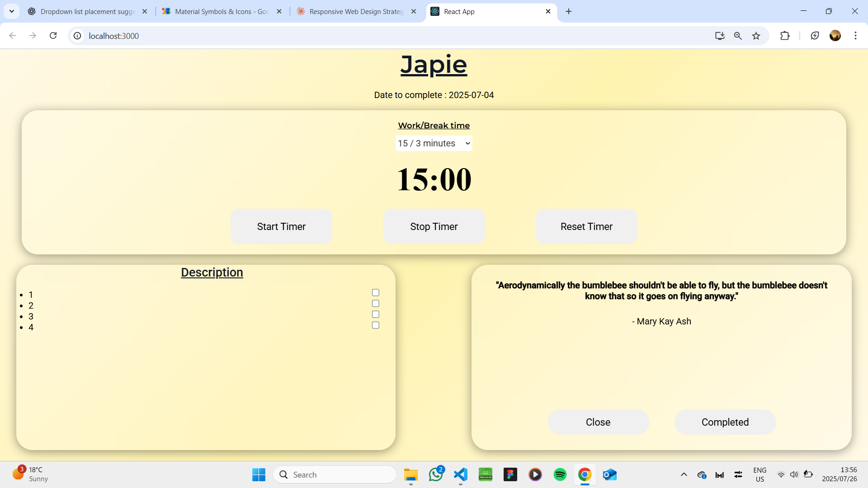Open the browser Extensions puzzle icon
This screenshot has width=868, height=488.
[x=785, y=36]
